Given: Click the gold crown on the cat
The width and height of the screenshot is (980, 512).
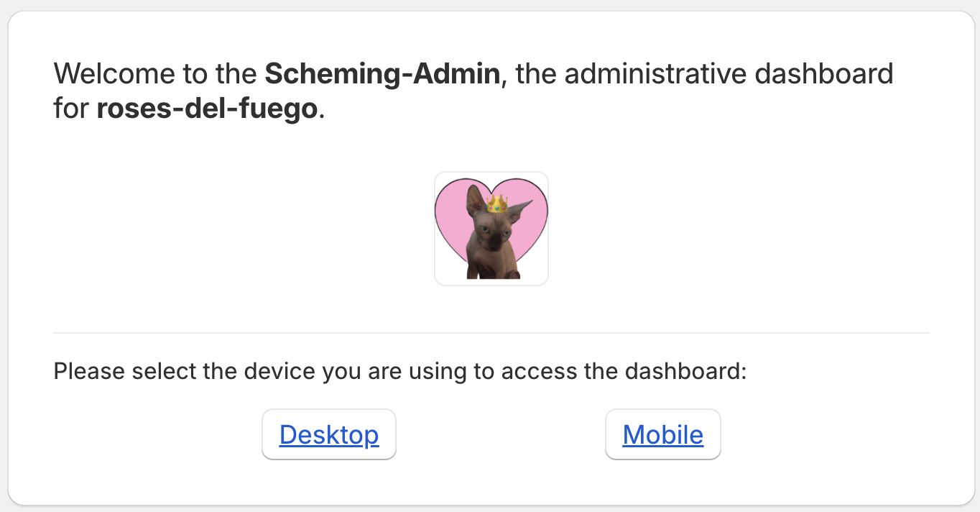Looking at the screenshot, I should [497, 204].
